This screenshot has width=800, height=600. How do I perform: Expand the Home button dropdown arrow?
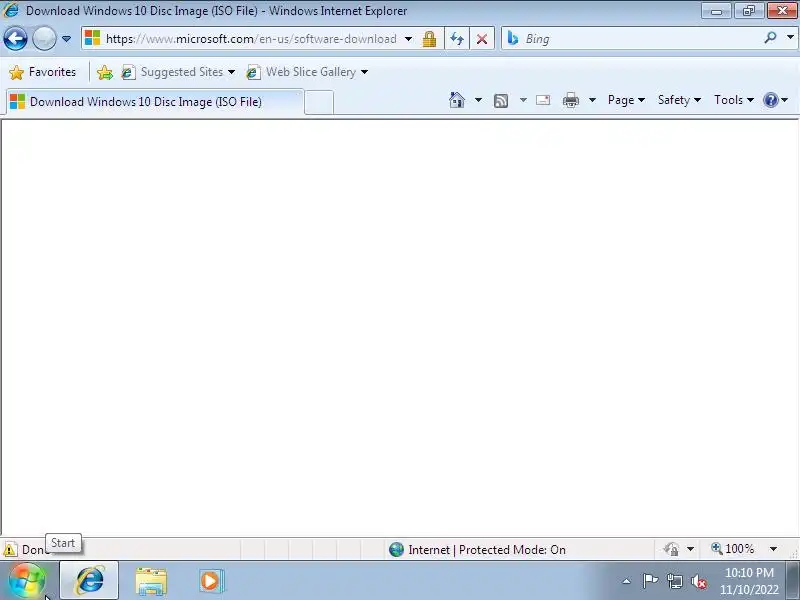478,100
